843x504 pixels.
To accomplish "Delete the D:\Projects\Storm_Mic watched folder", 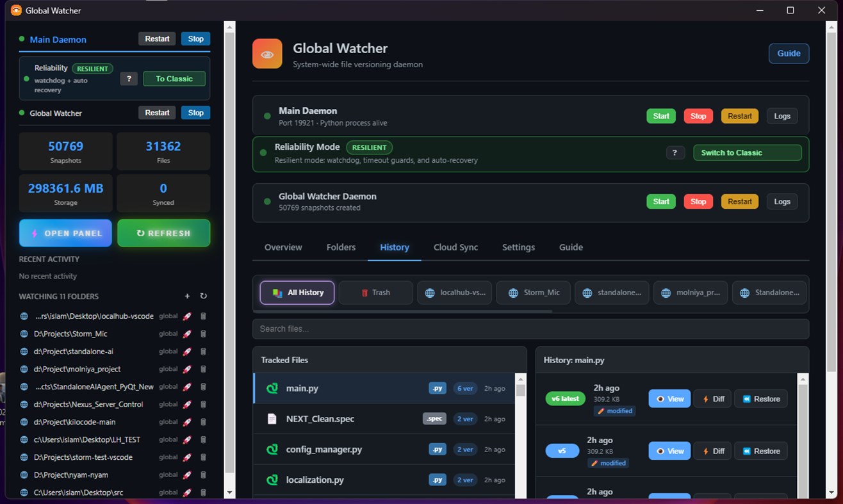I will coord(203,334).
